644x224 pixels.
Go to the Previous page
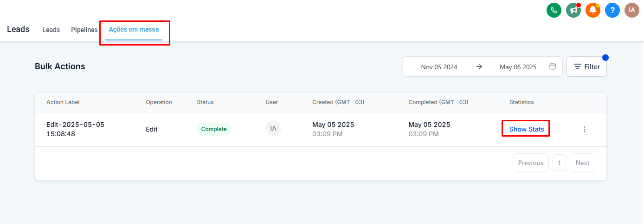pos(530,163)
